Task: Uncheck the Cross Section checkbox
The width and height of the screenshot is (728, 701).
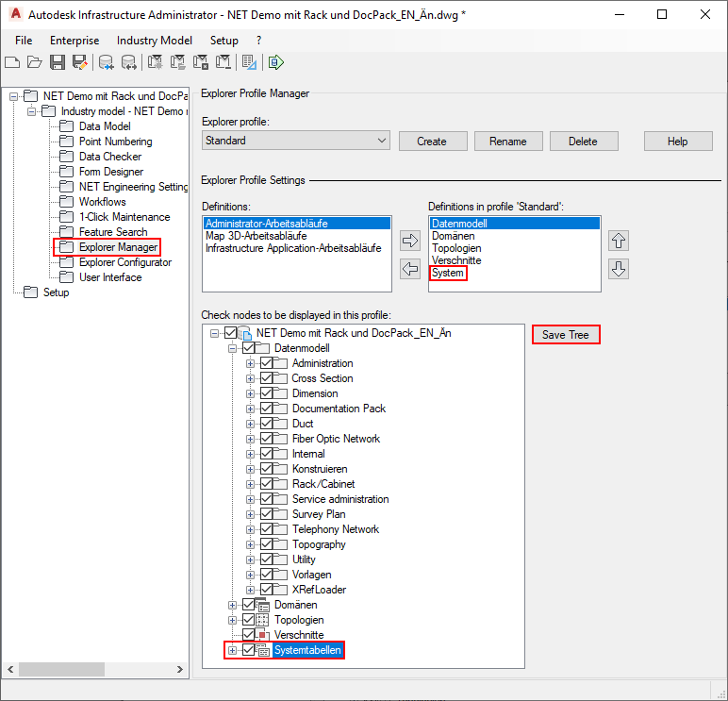Action: pyautogui.click(x=266, y=378)
